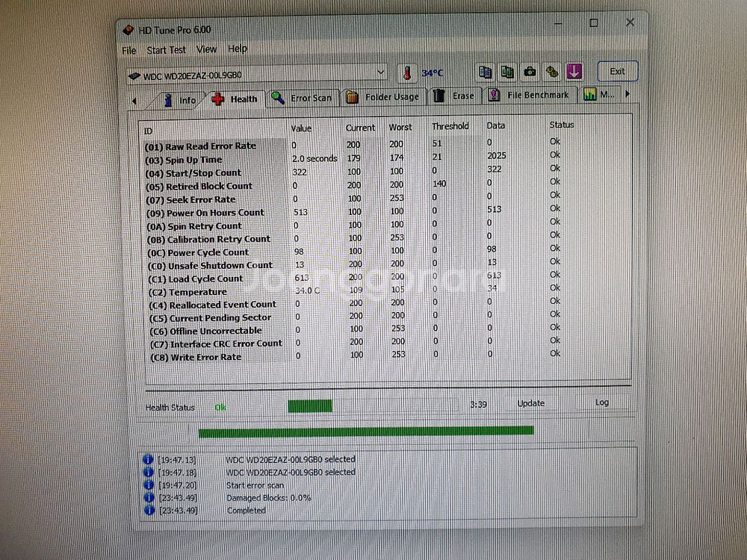Screen dimensions: 747x560
Task: Sort by the Value column header
Action: pyautogui.click(x=301, y=128)
